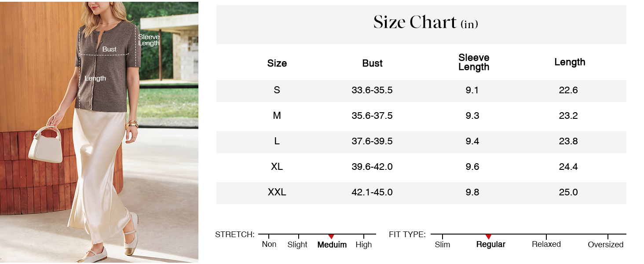Click the Size Chart (in) heading

425,22
